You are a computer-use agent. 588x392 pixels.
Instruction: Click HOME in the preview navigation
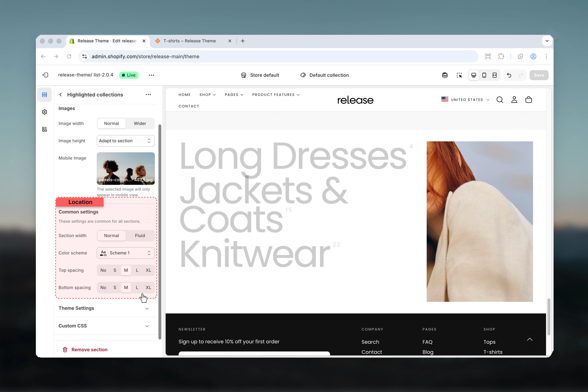(x=185, y=95)
